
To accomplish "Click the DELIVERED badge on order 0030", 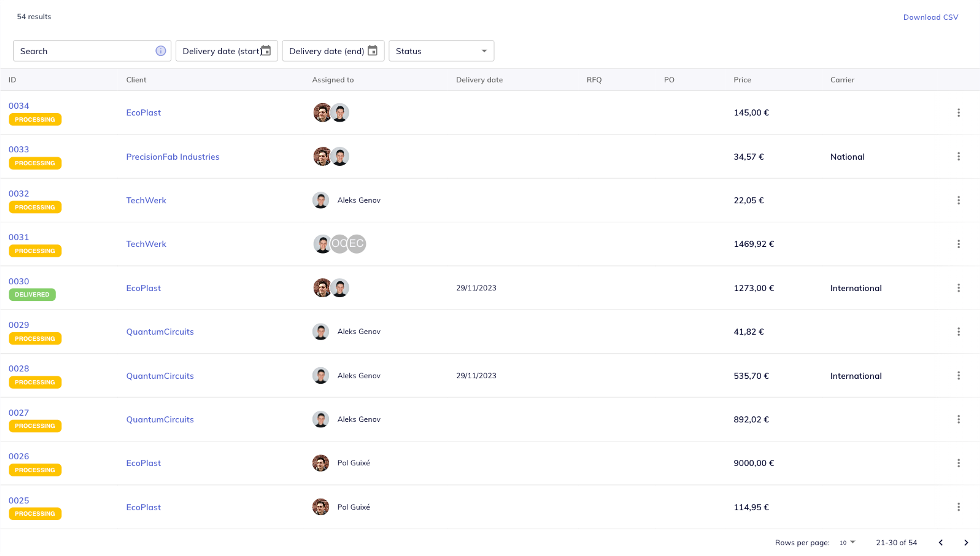I will tap(32, 294).
